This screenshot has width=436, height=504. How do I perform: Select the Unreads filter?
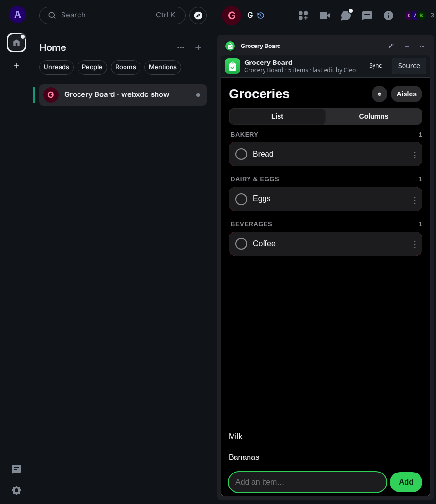click(56, 67)
